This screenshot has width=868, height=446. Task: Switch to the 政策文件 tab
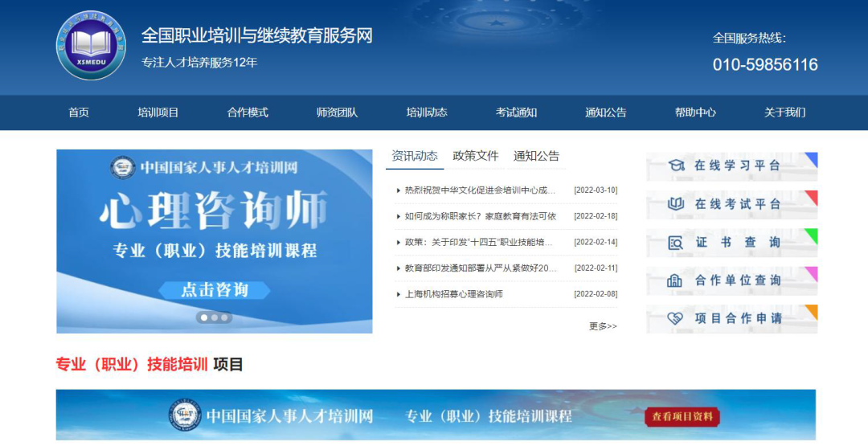click(476, 156)
